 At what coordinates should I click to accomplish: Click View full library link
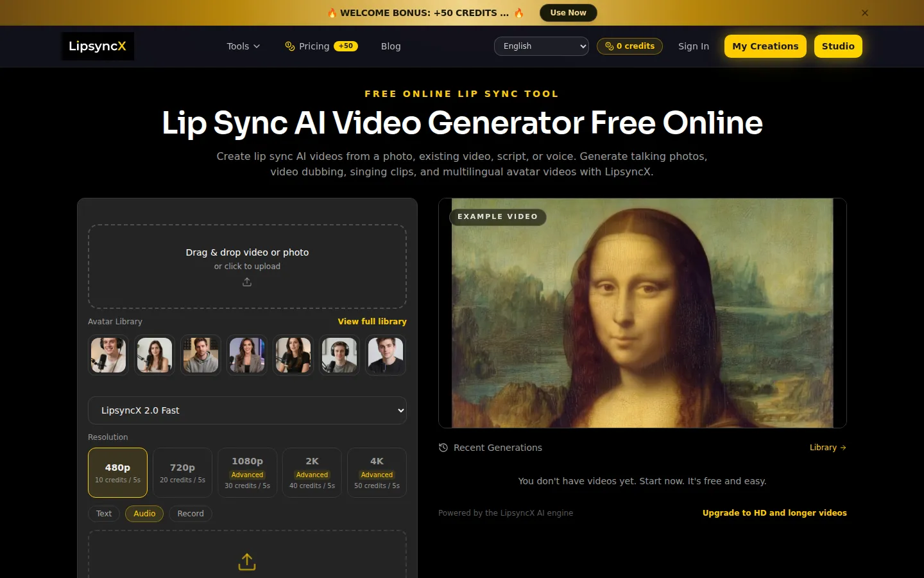point(372,322)
